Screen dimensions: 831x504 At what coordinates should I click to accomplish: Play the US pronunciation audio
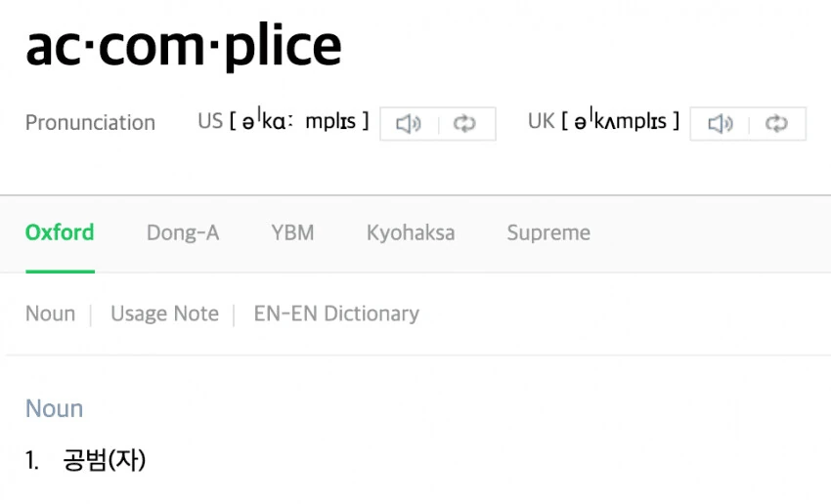tap(409, 124)
